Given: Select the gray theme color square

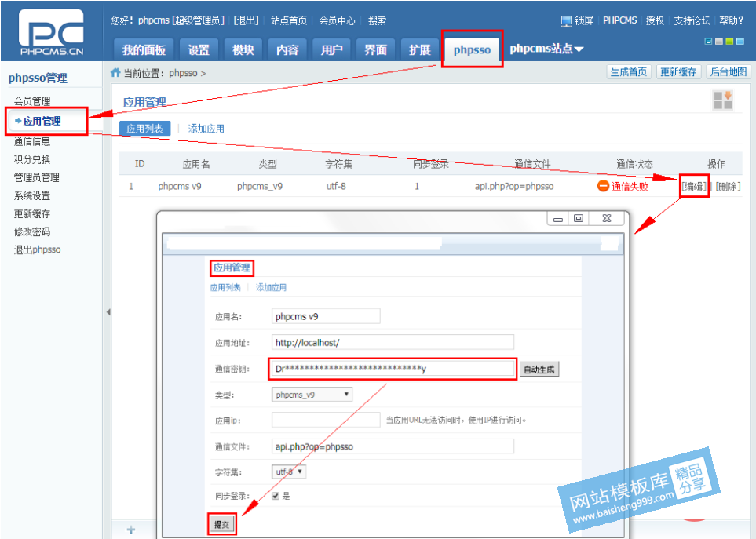Looking at the screenshot, I should (719, 42).
